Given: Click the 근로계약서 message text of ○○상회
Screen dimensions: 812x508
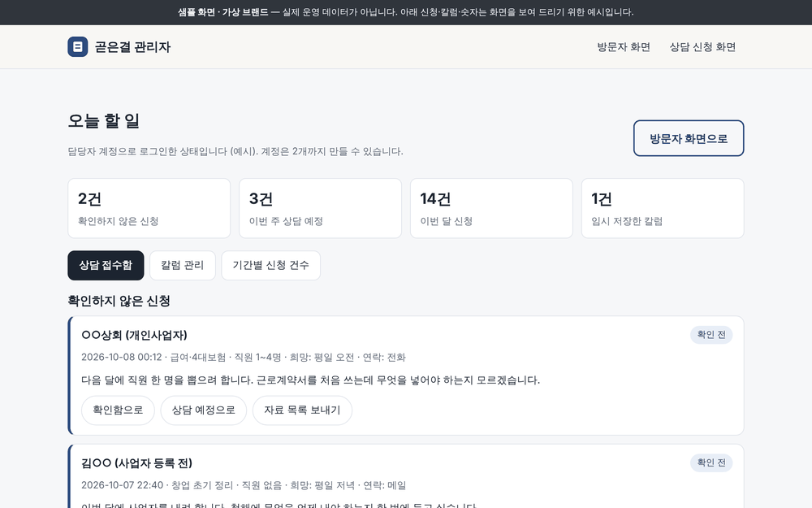Looking at the screenshot, I should pyautogui.click(x=311, y=380).
